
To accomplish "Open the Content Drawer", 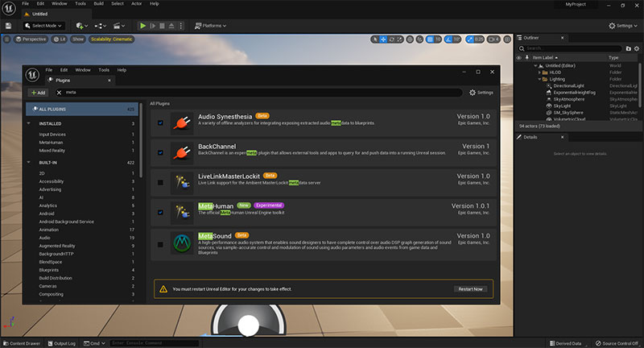I will pyautogui.click(x=22, y=343).
